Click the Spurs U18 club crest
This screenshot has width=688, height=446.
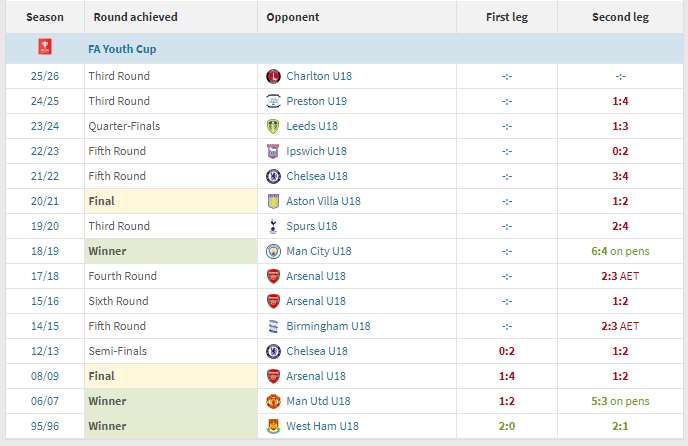click(x=273, y=226)
